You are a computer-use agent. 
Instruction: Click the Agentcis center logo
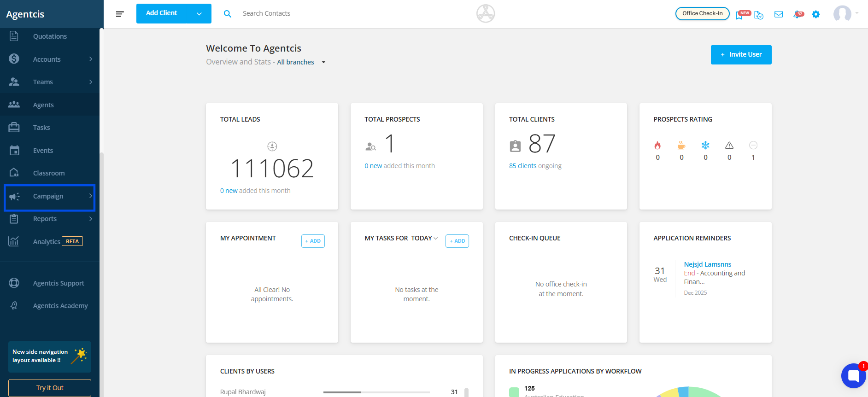(486, 13)
